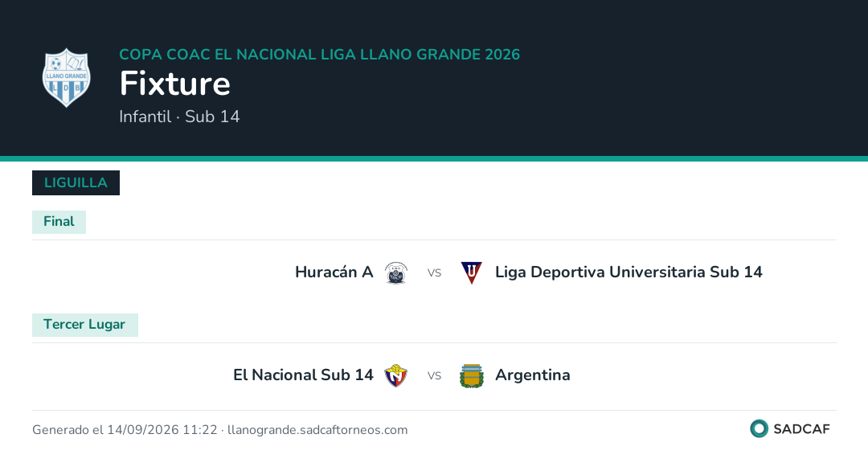Viewport: 868px width, 471px height.
Task: Click the Huracán A team crest
Action: coord(395,272)
